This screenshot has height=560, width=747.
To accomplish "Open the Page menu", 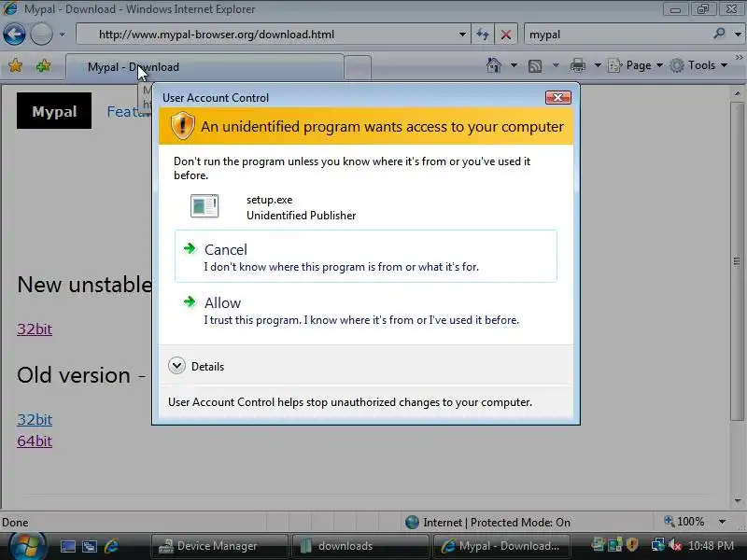I will click(636, 65).
